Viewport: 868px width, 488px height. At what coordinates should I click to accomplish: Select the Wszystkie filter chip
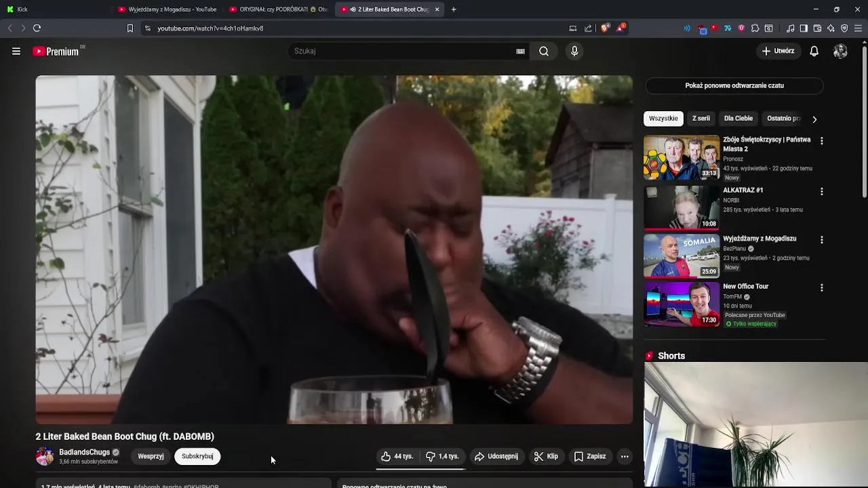663,119
